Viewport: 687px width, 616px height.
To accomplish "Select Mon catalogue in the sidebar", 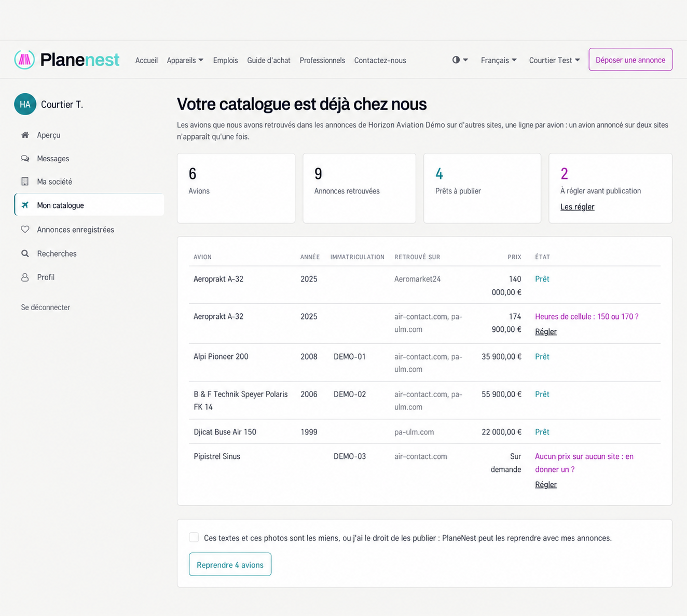I will pyautogui.click(x=89, y=205).
